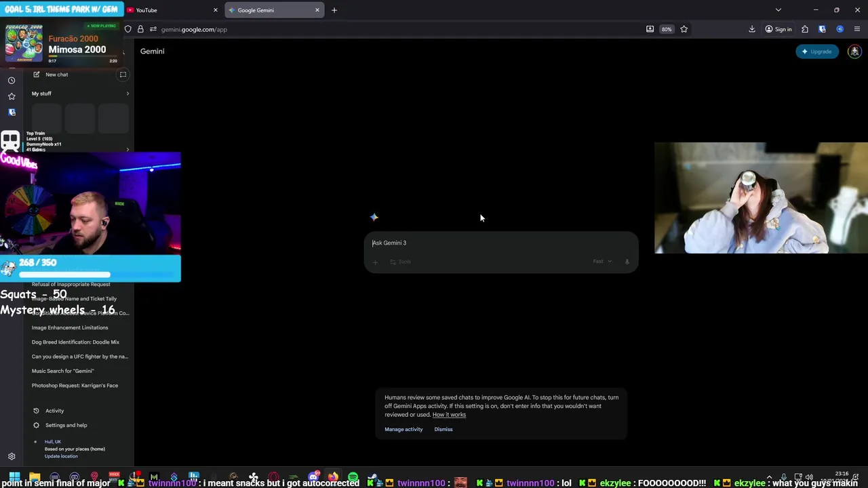Open sidebar settings gear at bottom left
This screenshot has width=868, height=488.
pos(12,457)
